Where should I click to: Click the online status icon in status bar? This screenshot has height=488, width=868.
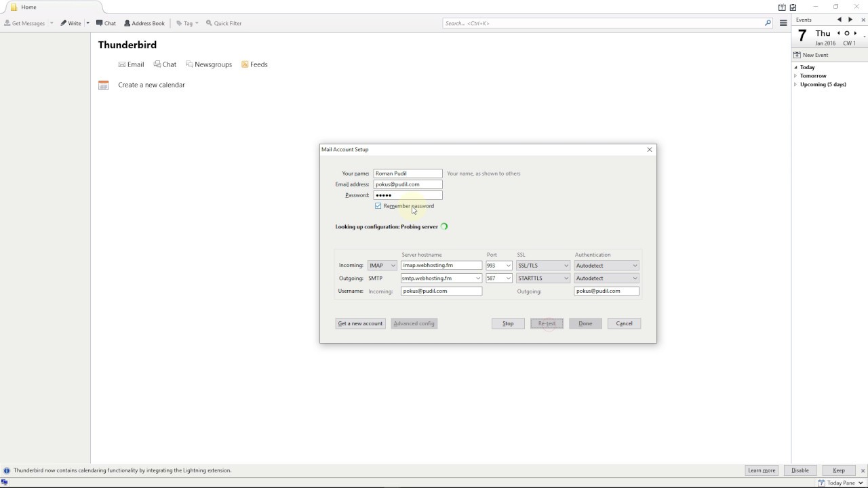point(5,483)
